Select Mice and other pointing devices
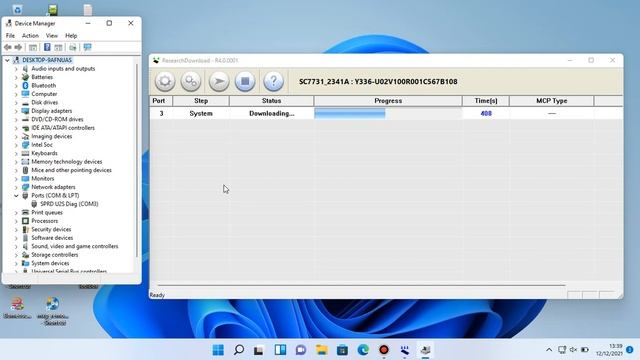This screenshot has width=640, height=360. 71,170
